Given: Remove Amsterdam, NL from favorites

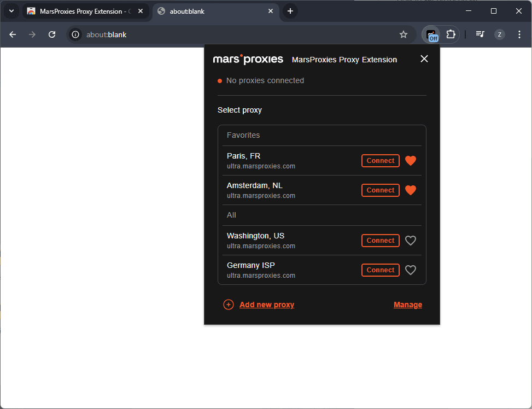Looking at the screenshot, I should pos(411,190).
